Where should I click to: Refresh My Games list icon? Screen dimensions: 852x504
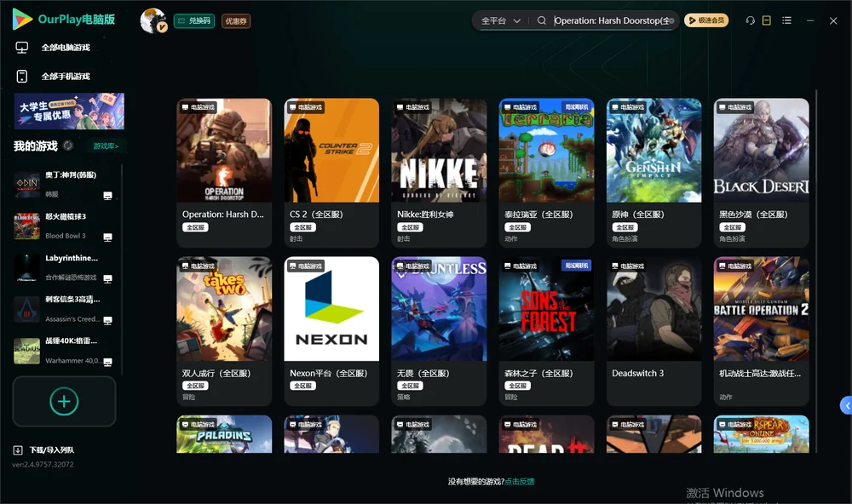point(68,146)
